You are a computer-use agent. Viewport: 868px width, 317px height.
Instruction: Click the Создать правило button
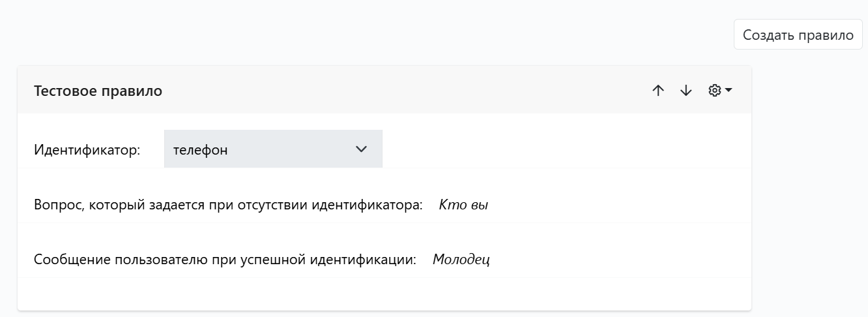(798, 35)
